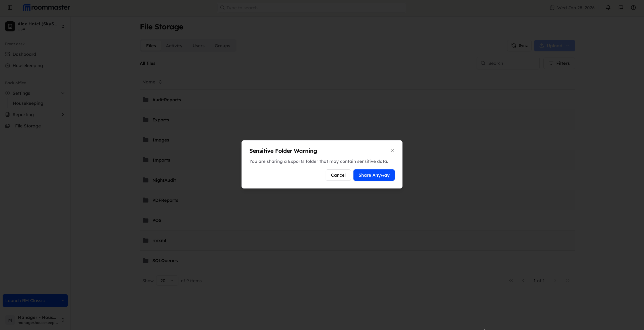Open the Show 20 items dropdown
Screen dimensions: 644x330
click(167, 280)
